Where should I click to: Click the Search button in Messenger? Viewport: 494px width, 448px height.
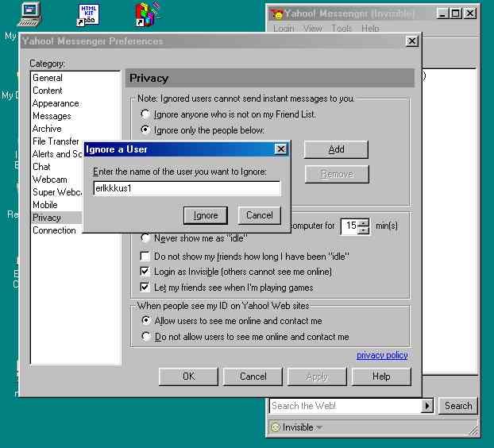click(458, 406)
